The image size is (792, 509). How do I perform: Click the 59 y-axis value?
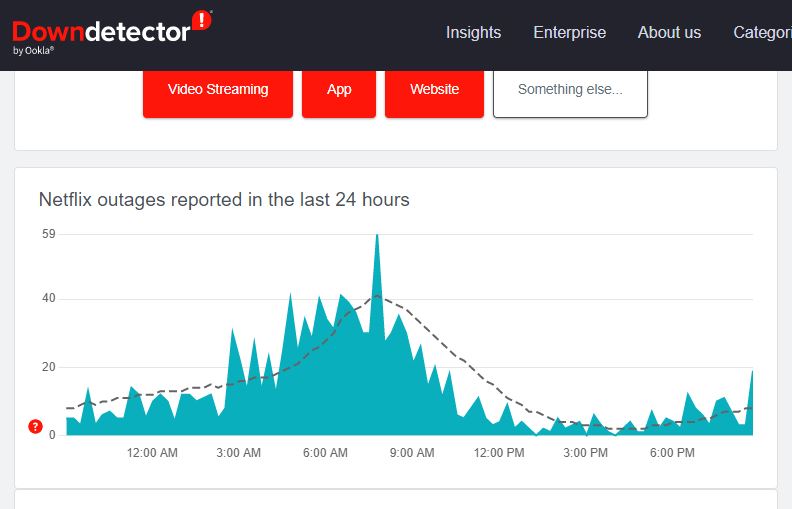click(x=48, y=234)
